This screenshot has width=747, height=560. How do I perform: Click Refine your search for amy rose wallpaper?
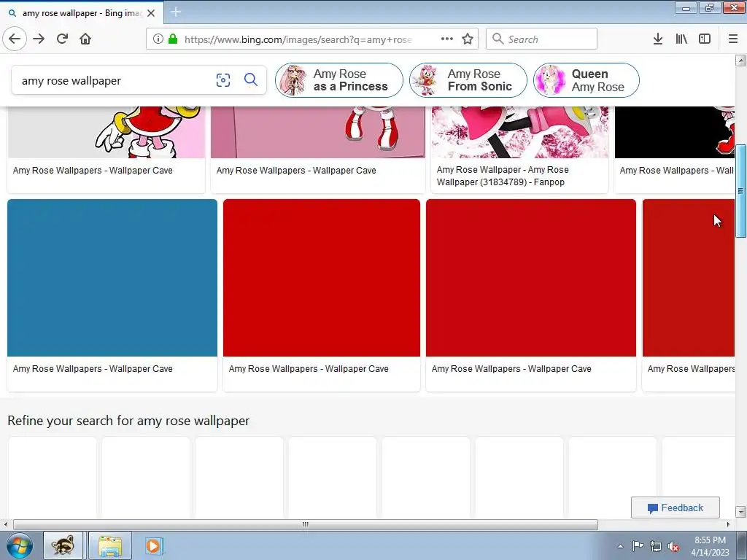coord(128,421)
